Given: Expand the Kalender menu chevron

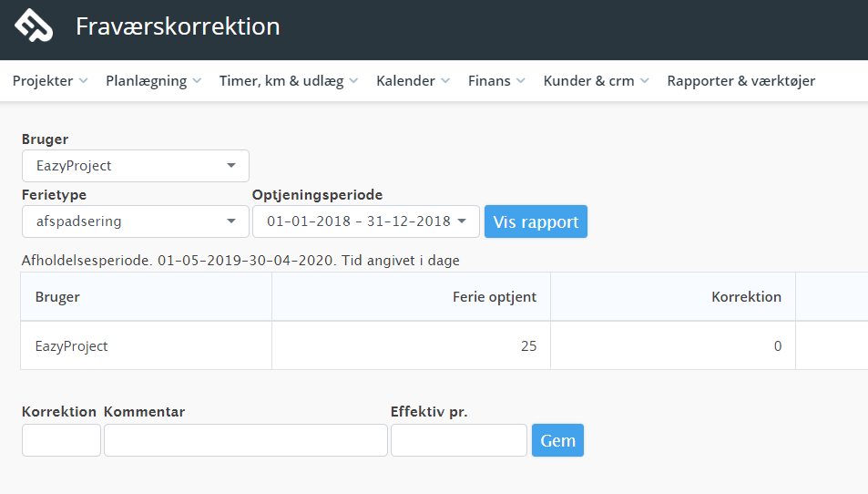Looking at the screenshot, I should tap(445, 81).
